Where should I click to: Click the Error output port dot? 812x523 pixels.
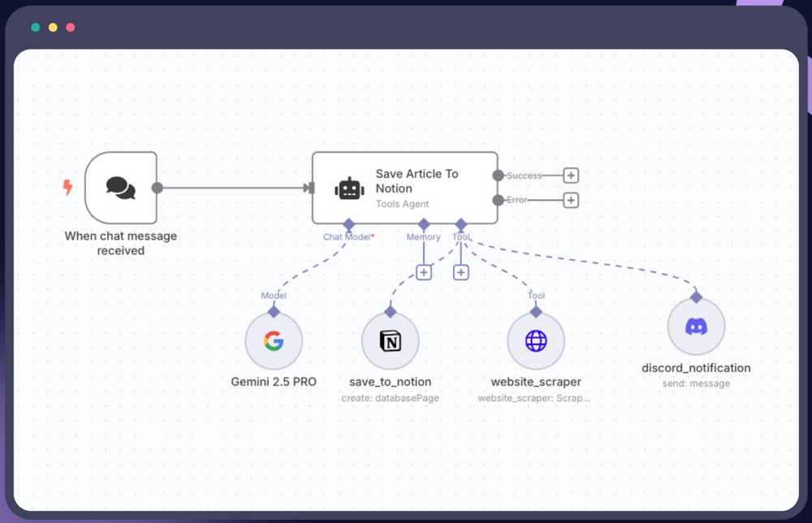point(498,200)
